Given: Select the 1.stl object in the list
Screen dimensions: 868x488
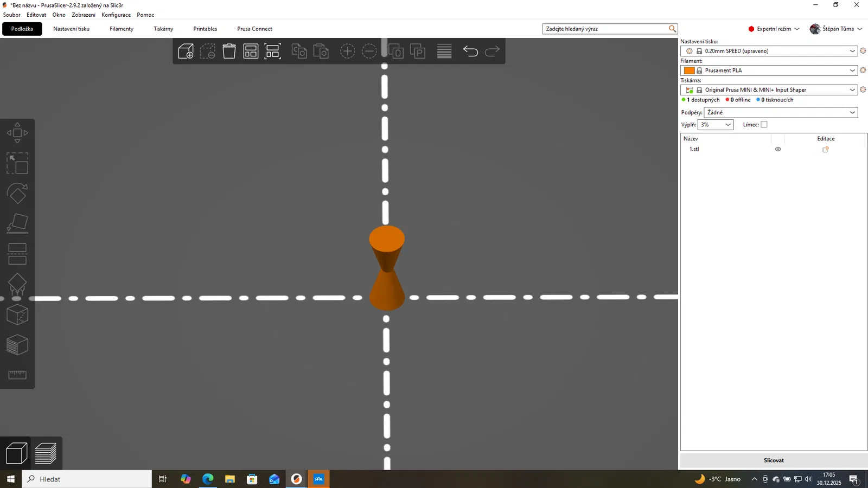Looking at the screenshot, I should pyautogui.click(x=694, y=149).
